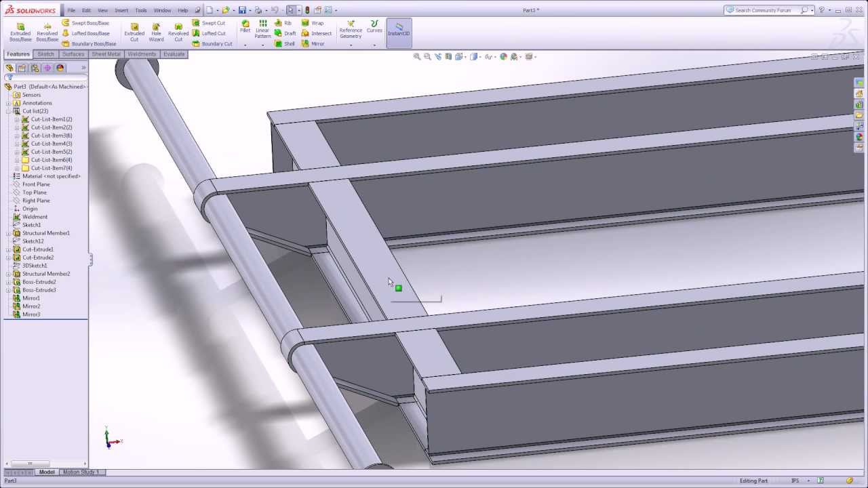Open the Help question mark button
This screenshot has width=868, height=488.
[821, 10]
